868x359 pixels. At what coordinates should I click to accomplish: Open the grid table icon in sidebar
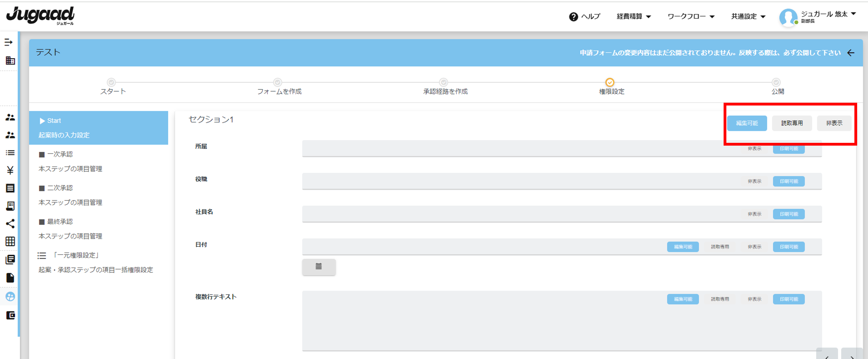pyautogui.click(x=10, y=241)
